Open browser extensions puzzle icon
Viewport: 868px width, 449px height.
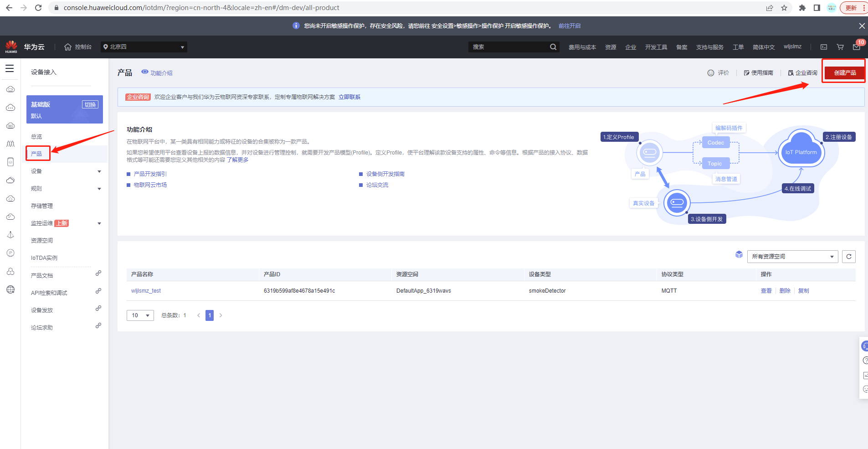tap(802, 8)
